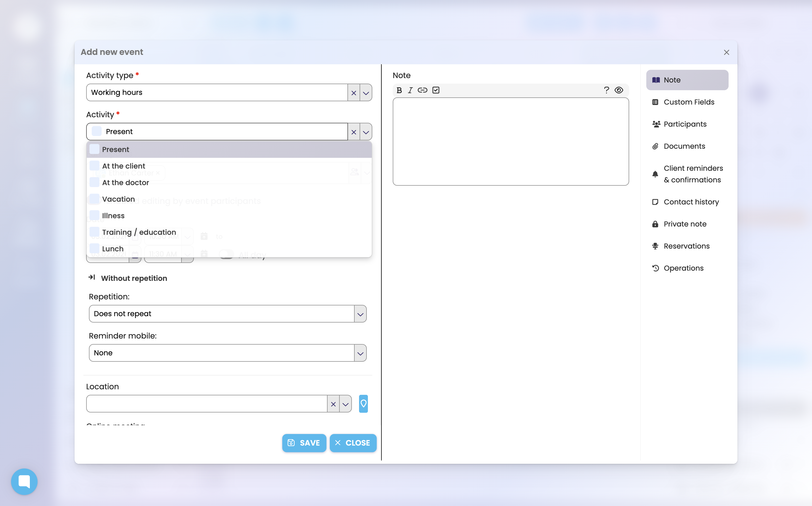
Task: Expand the Activity type dropdown arrow
Action: coord(366,93)
